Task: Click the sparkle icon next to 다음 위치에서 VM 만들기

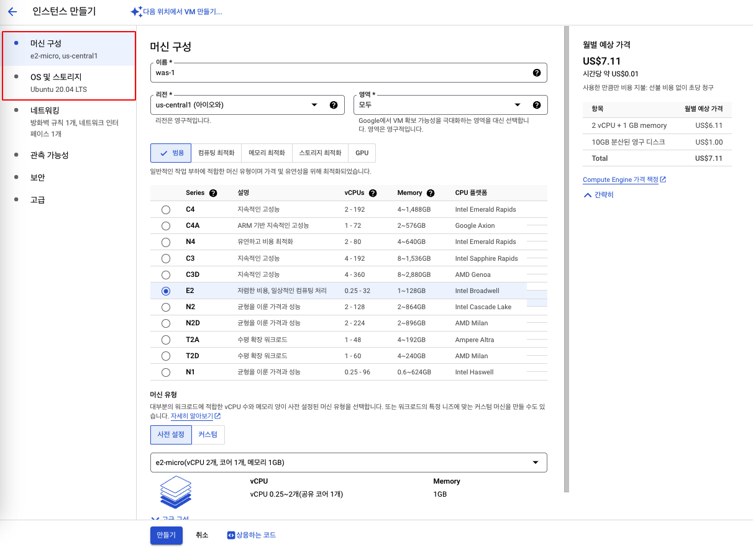Action: click(136, 11)
